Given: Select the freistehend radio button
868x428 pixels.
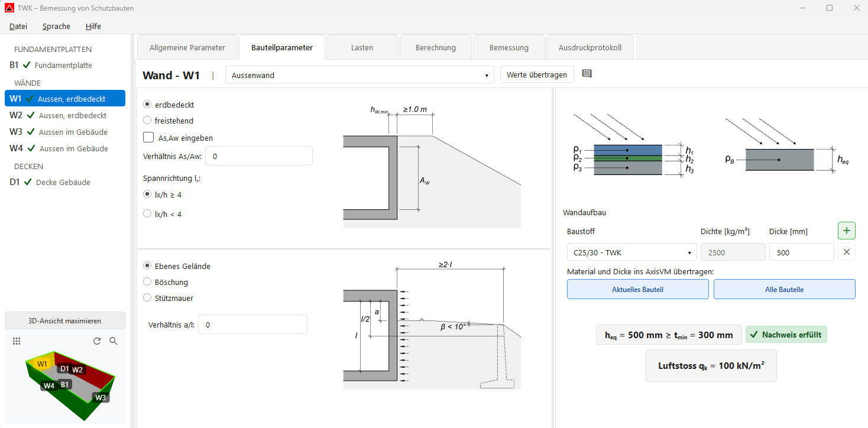Looking at the screenshot, I should click(147, 121).
